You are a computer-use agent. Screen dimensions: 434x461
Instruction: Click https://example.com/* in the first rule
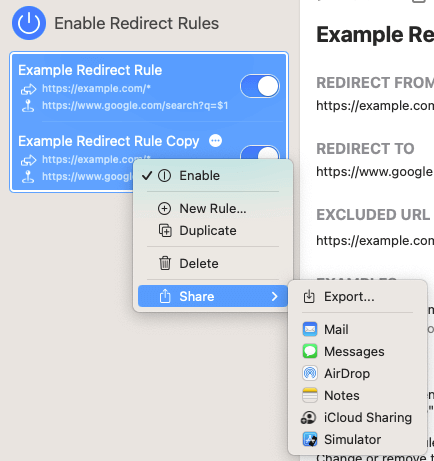click(x=96, y=89)
